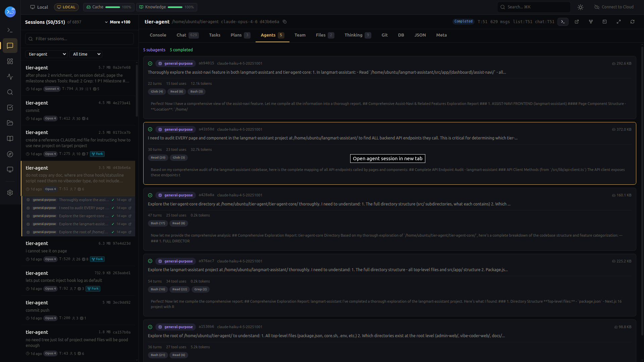Open the tier-agent project filter dropdown
The image size is (644, 362).
click(47, 54)
